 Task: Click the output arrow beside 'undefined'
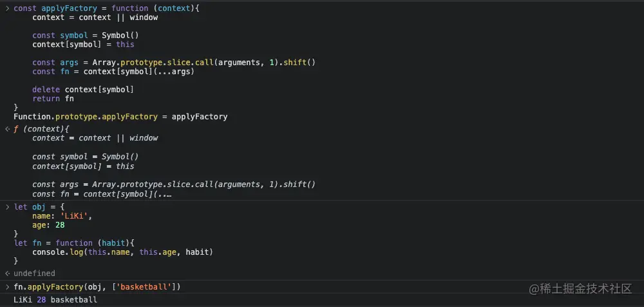7,273
